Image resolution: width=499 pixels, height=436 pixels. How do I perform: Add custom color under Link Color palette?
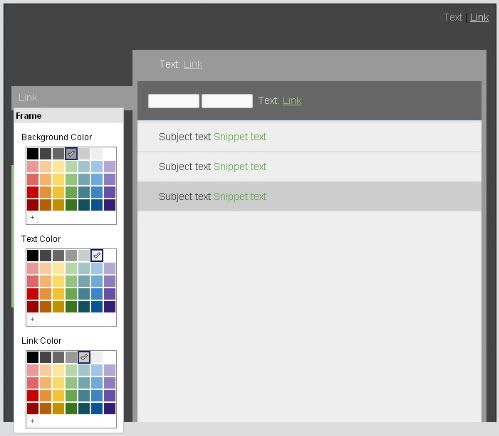[32, 421]
